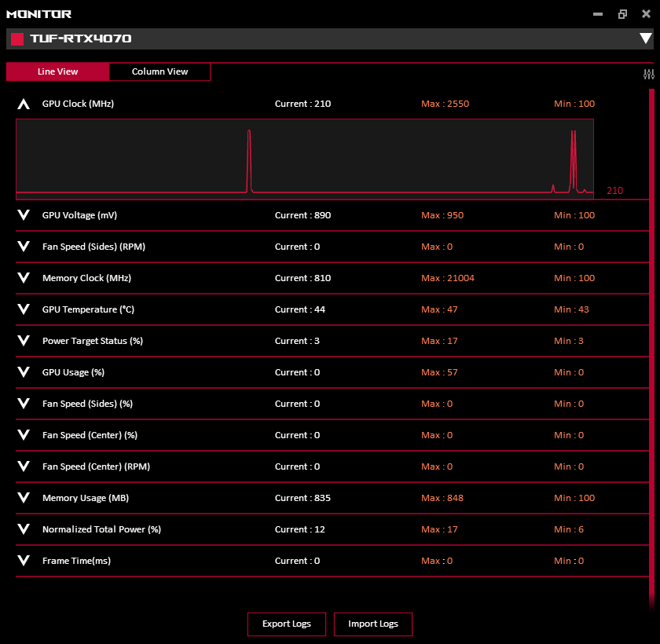Click the red TUF-RTX4070 GPU color square

click(17, 39)
